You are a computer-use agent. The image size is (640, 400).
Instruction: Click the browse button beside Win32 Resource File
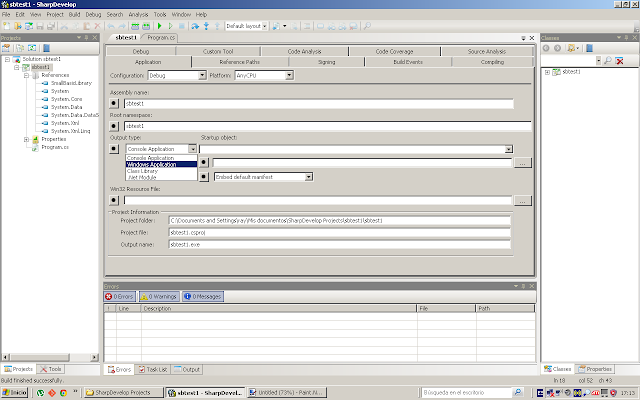(522, 200)
